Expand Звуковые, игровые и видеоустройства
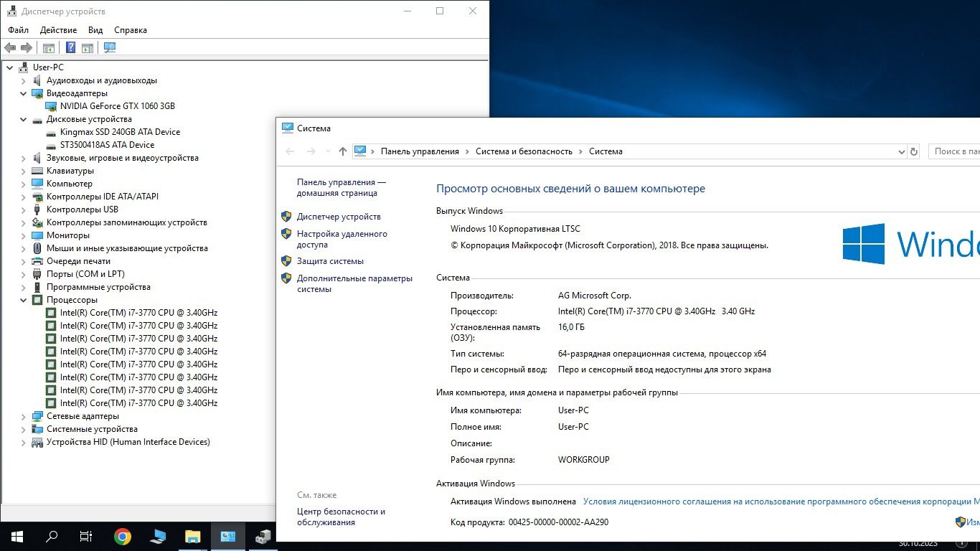This screenshot has width=980, height=551. pyautogui.click(x=23, y=158)
